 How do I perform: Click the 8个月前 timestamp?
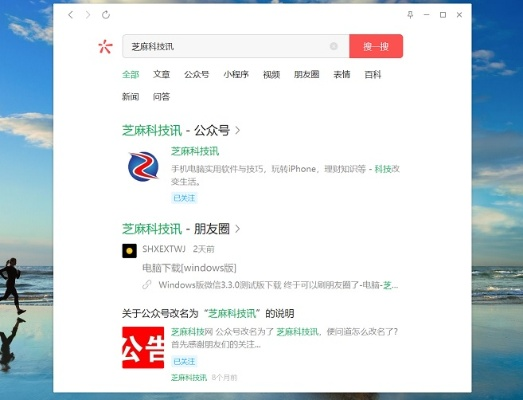tap(224, 378)
